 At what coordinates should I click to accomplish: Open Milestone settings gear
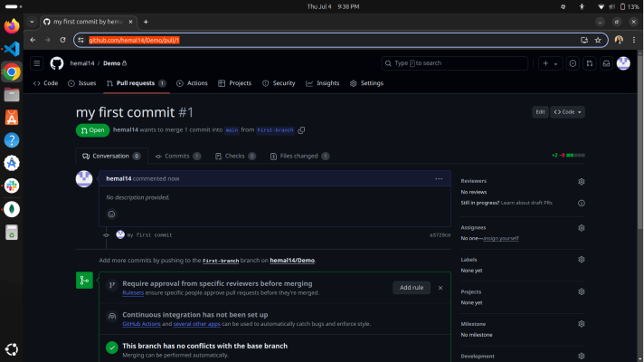582,324
